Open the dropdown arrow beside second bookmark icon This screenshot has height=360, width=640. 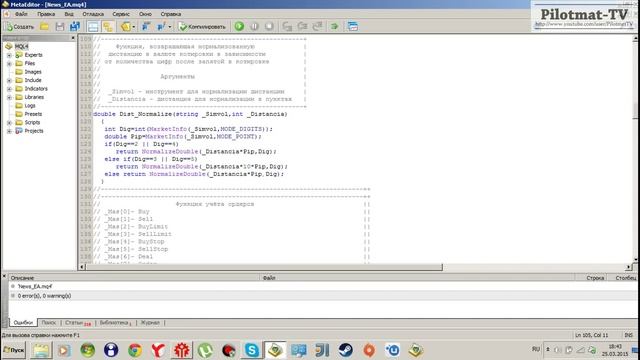click(169, 27)
